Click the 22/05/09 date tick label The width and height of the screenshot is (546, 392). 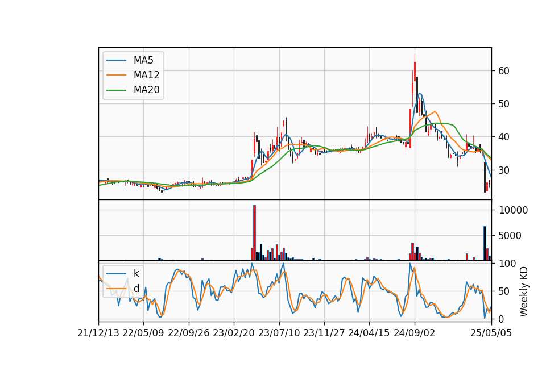click(x=143, y=333)
